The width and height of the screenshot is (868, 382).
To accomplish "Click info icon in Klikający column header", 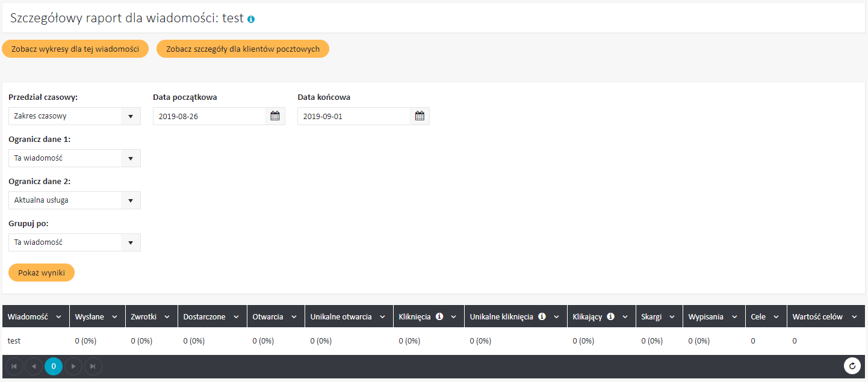I will [x=611, y=316].
